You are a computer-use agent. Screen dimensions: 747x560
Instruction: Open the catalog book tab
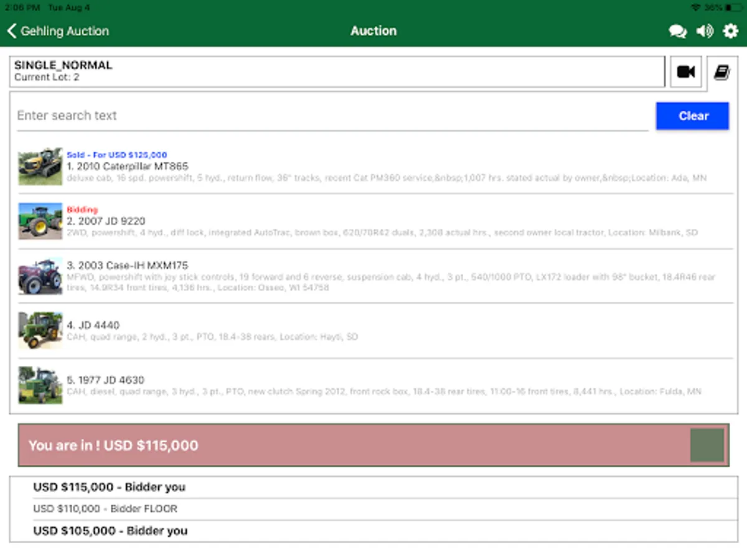click(x=721, y=73)
